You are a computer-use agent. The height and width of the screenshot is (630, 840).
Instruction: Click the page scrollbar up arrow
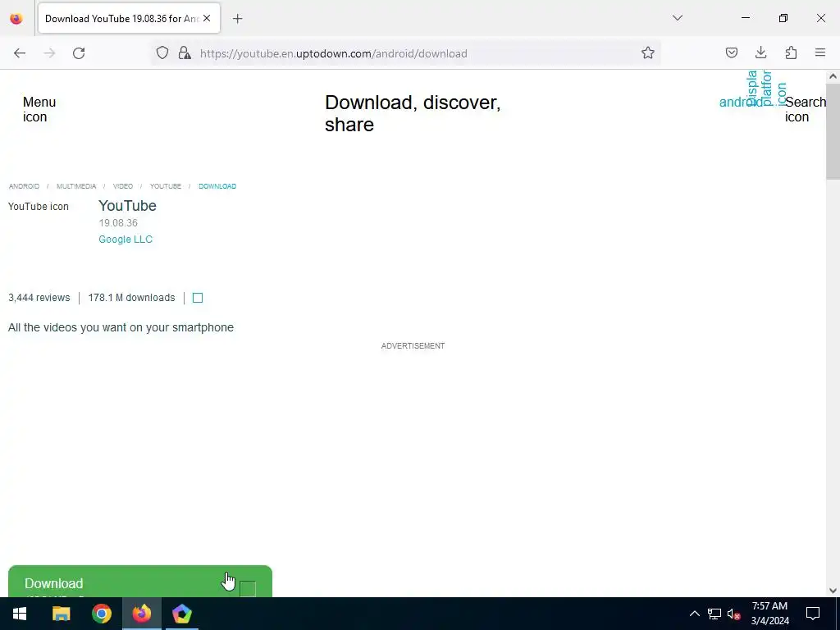tap(833, 76)
